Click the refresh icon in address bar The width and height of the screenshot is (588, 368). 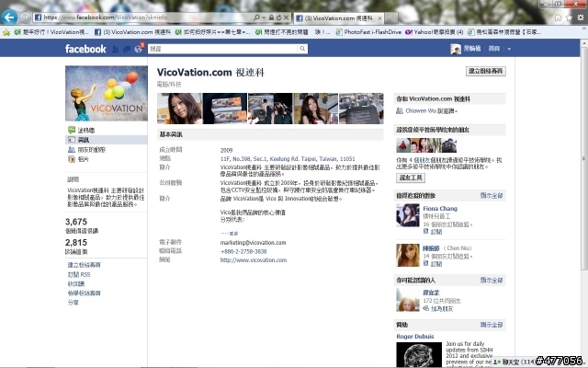278,17
